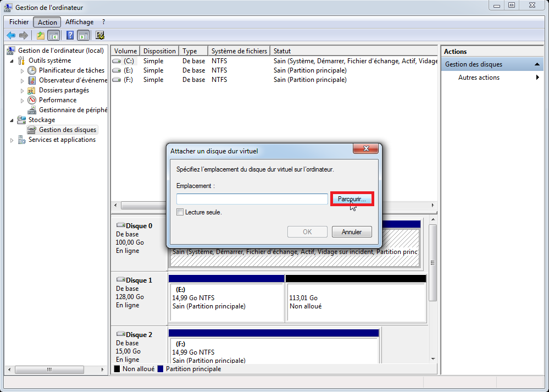Click the volume list scroll left arrow
Image resolution: width=549 pixels, height=392 pixels.
pos(116,205)
